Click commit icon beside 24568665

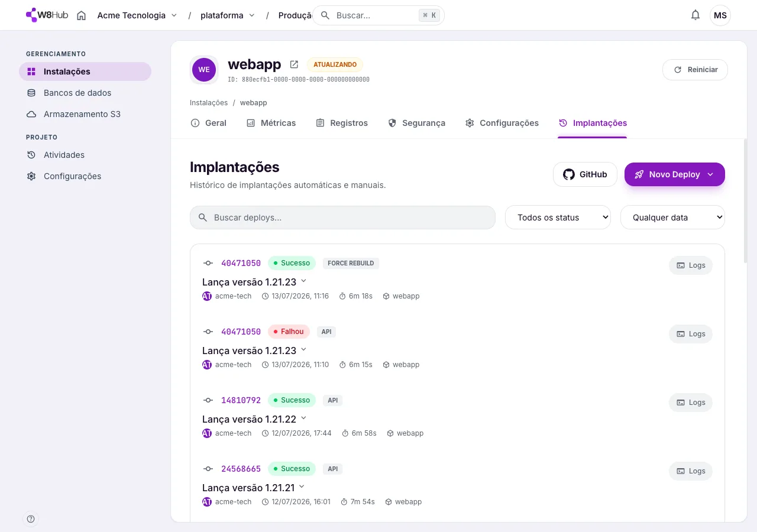coord(208,469)
